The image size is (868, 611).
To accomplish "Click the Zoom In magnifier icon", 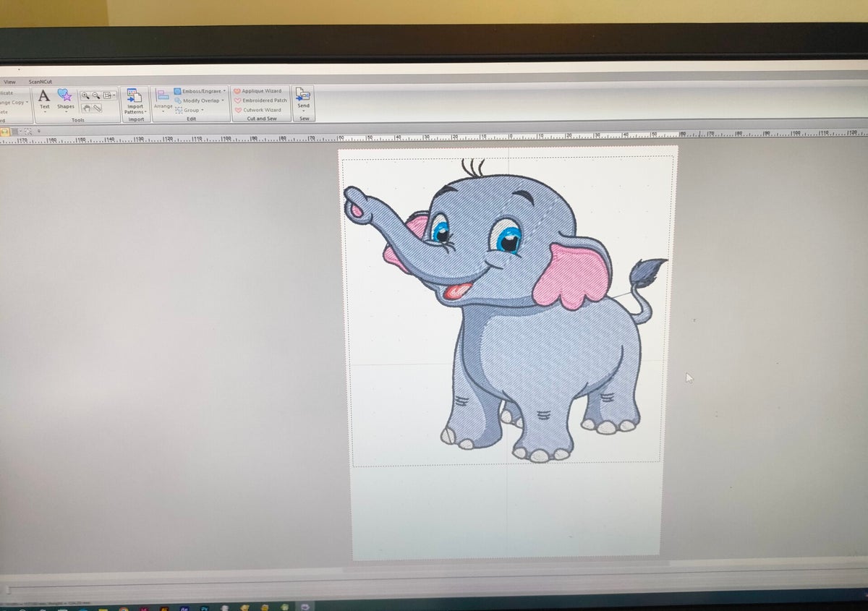I will [x=85, y=95].
